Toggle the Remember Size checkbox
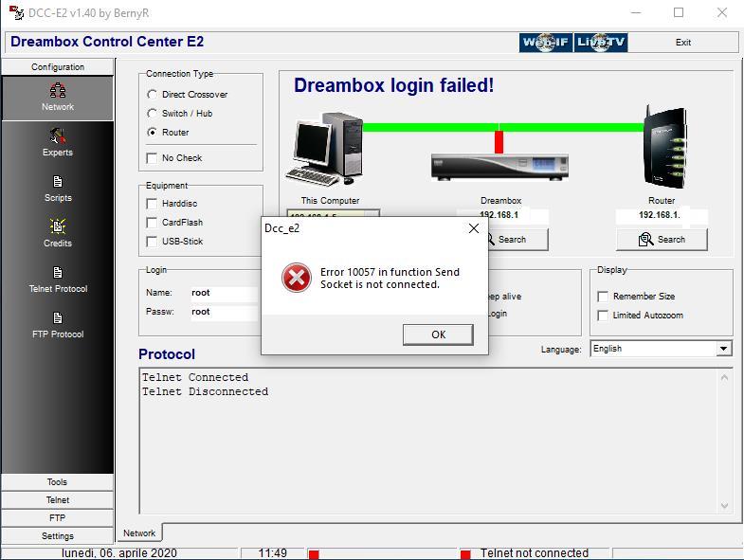Image resolution: width=744 pixels, height=560 pixels. pos(603,297)
